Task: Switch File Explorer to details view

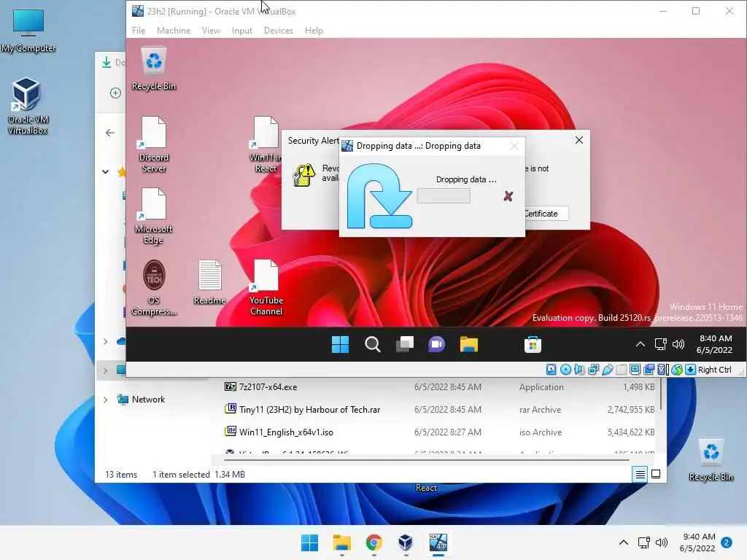Action: (x=640, y=474)
